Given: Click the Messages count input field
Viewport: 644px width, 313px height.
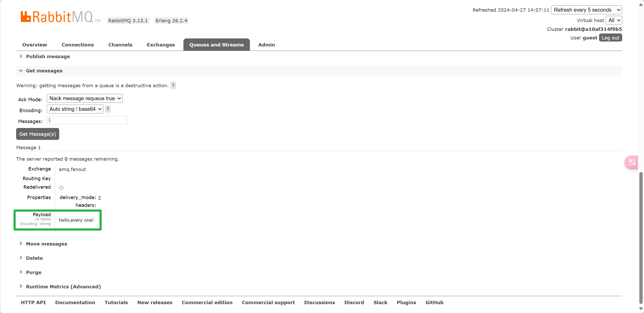Looking at the screenshot, I should click(x=87, y=120).
